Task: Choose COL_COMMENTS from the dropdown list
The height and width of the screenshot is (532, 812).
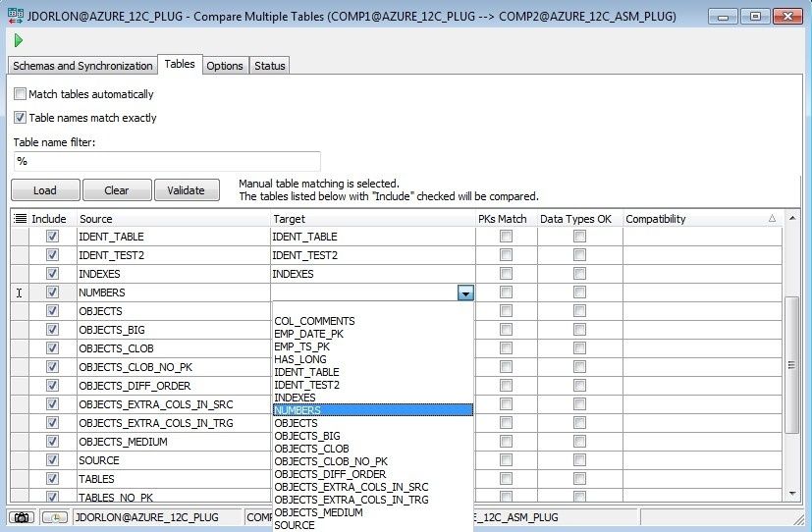Action: [x=373, y=321]
